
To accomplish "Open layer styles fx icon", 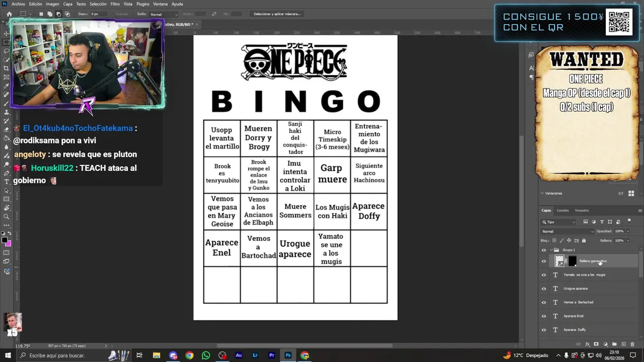I will (587, 344).
